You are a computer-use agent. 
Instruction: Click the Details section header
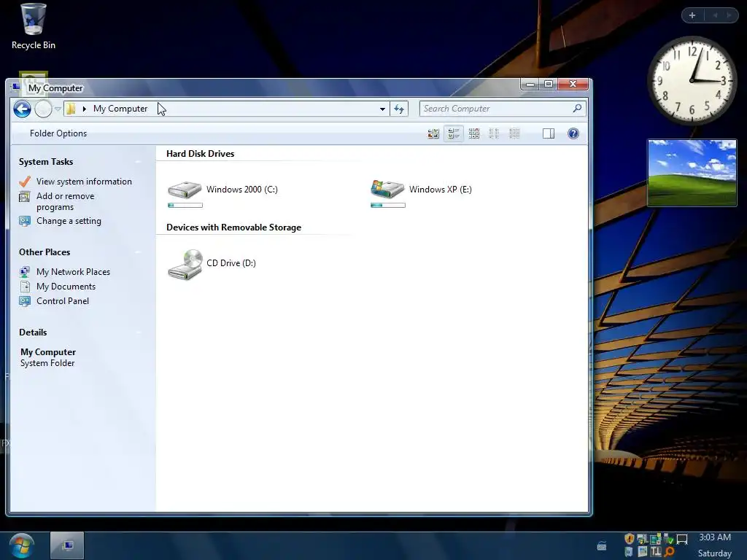point(33,332)
